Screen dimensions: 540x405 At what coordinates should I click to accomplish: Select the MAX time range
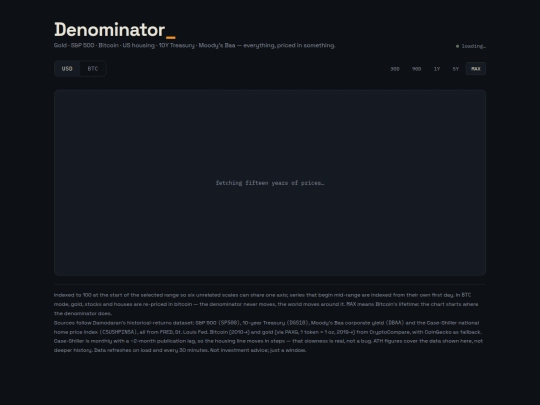(x=476, y=69)
